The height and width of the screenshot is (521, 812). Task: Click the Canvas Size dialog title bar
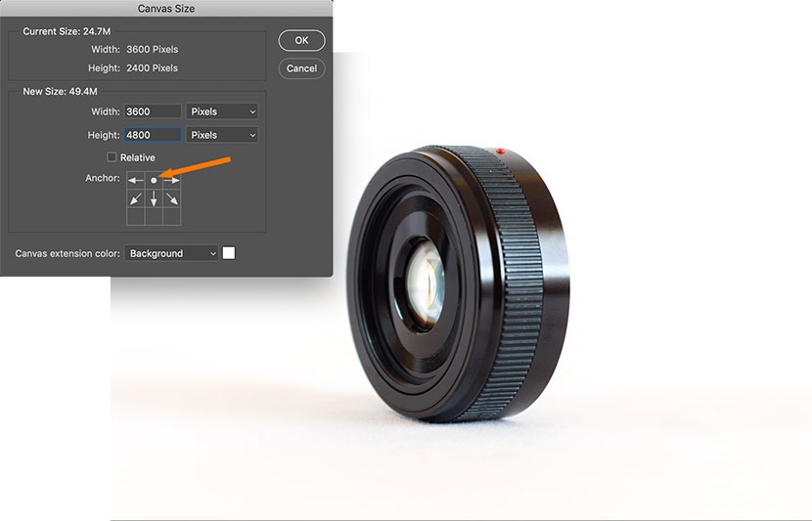tap(166, 8)
